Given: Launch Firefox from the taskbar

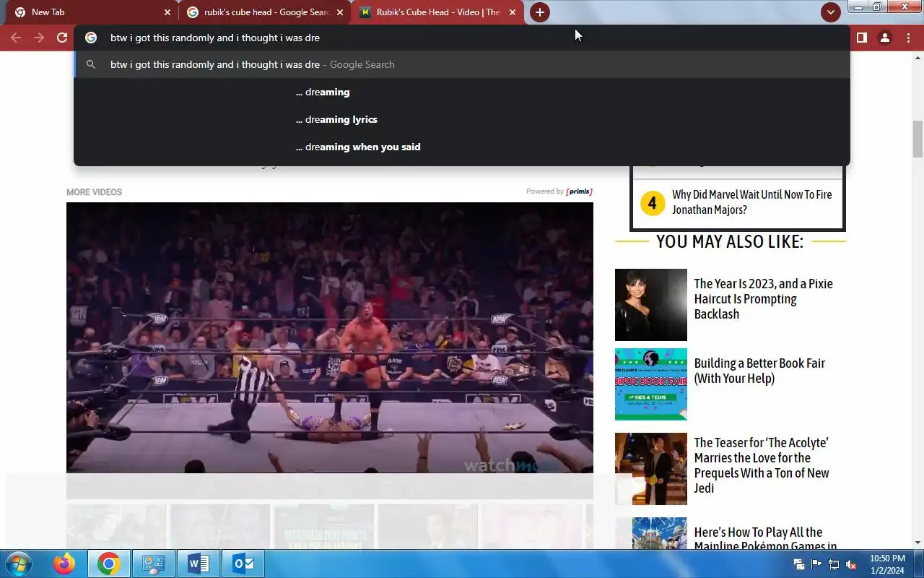Looking at the screenshot, I should (x=64, y=564).
